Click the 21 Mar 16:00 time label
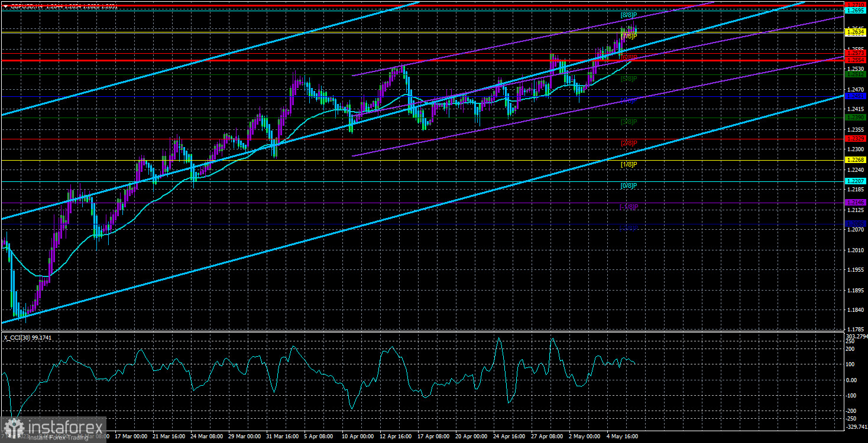The height and width of the screenshot is (443, 868). coord(169,437)
